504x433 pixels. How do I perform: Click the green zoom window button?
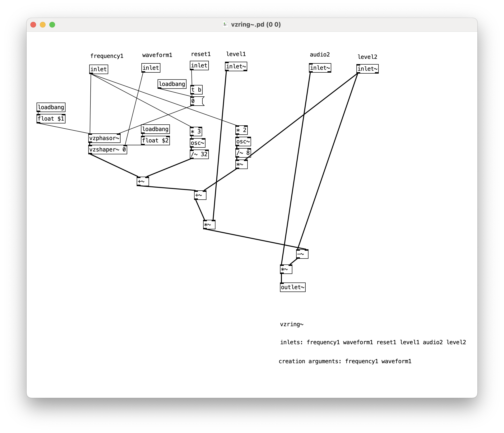pos(52,25)
